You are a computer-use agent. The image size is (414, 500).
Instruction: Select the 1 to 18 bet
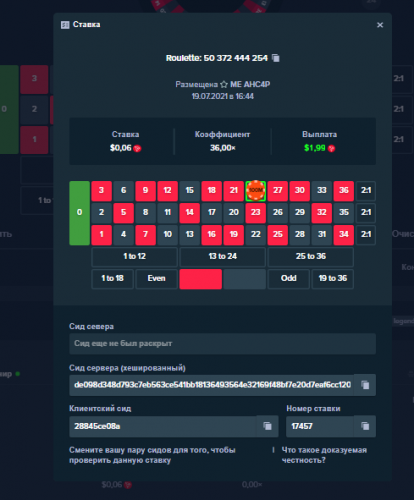pyautogui.click(x=112, y=279)
